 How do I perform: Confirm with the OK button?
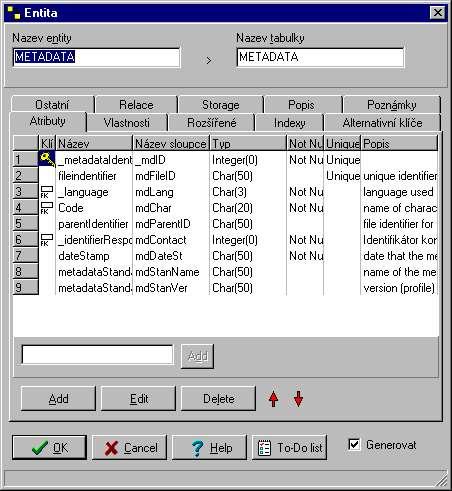tap(49, 448)
